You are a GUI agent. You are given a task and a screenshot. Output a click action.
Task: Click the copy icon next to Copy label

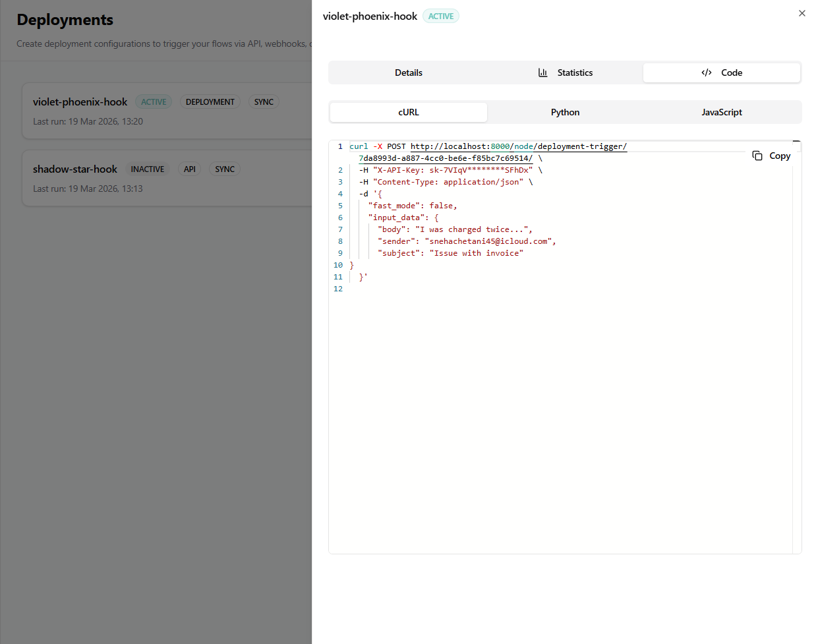click(x=756, y=155)
